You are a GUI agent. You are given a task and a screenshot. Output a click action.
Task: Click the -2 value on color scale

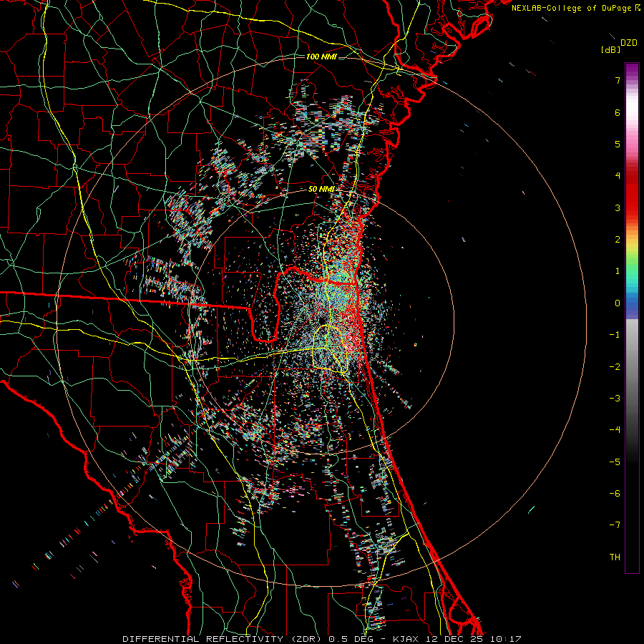pos(615,367)
